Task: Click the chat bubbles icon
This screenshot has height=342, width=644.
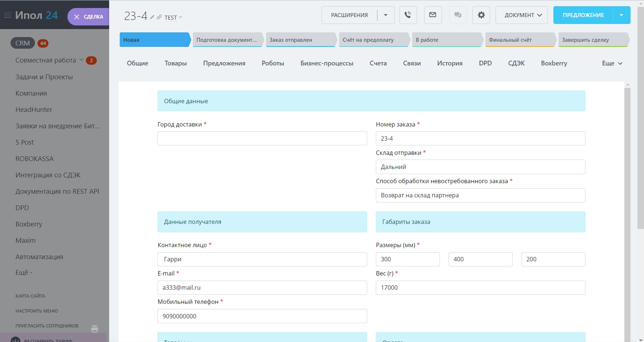Action: tap(458, 15)
